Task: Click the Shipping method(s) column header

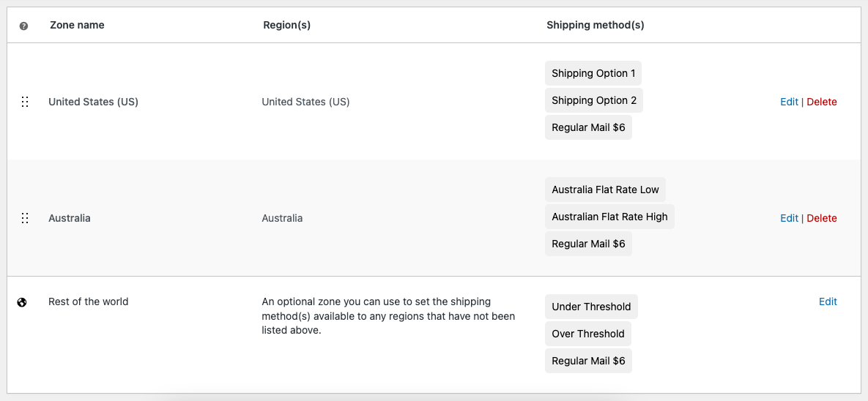Action: 595,25
